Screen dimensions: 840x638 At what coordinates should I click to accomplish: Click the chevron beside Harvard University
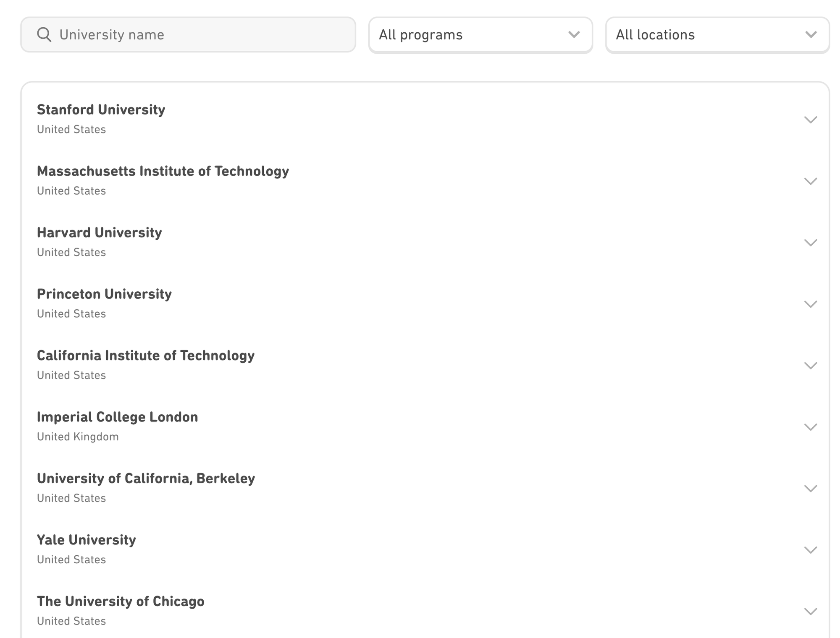point(811,243)
